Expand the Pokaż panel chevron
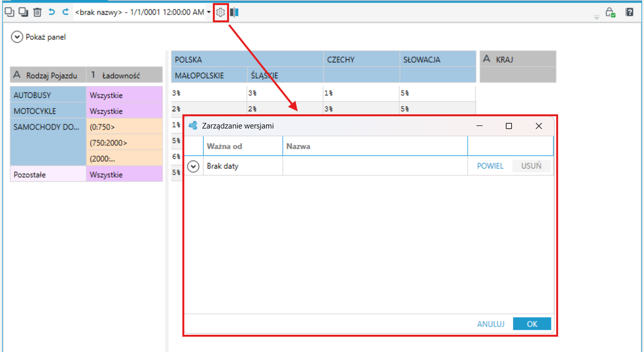Image resolution: width=644 pixels, height=352 pixels. tap(17, 37)
